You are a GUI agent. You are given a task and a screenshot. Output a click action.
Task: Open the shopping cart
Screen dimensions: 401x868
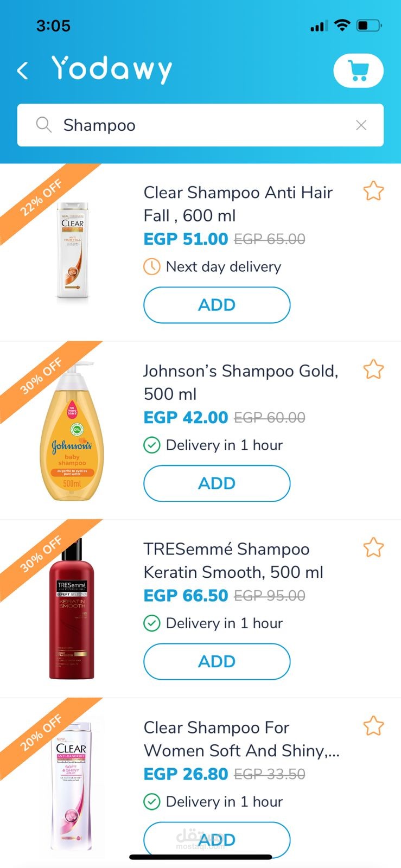pos(358,71)
